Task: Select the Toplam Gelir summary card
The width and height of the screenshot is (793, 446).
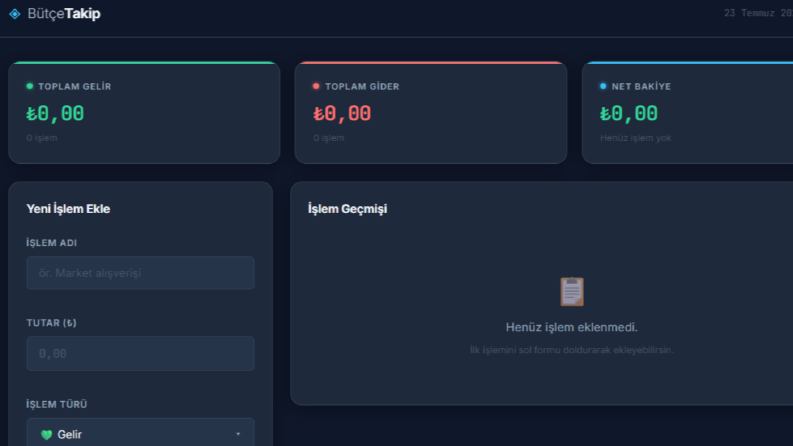Action: pos(144,112)
